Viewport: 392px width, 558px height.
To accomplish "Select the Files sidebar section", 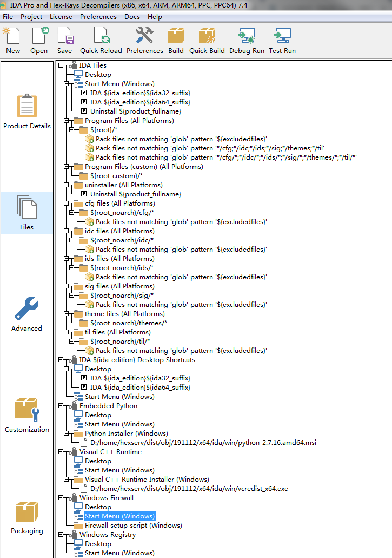I will (27, 213).
